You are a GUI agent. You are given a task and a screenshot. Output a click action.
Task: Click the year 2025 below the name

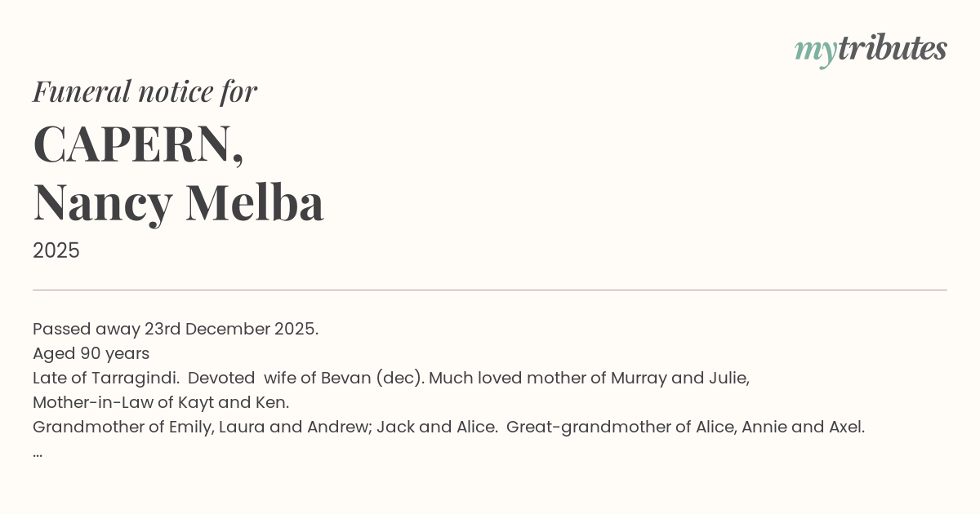point(56,250)
